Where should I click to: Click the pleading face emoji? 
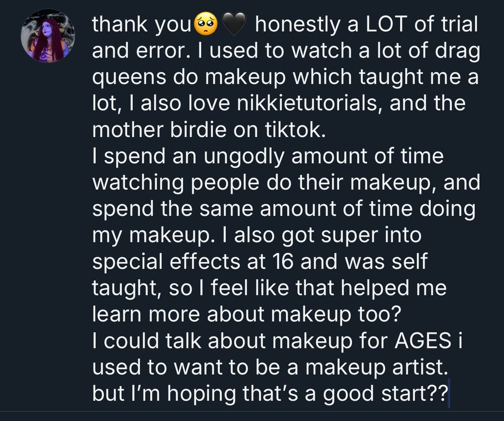coord(207,24)
